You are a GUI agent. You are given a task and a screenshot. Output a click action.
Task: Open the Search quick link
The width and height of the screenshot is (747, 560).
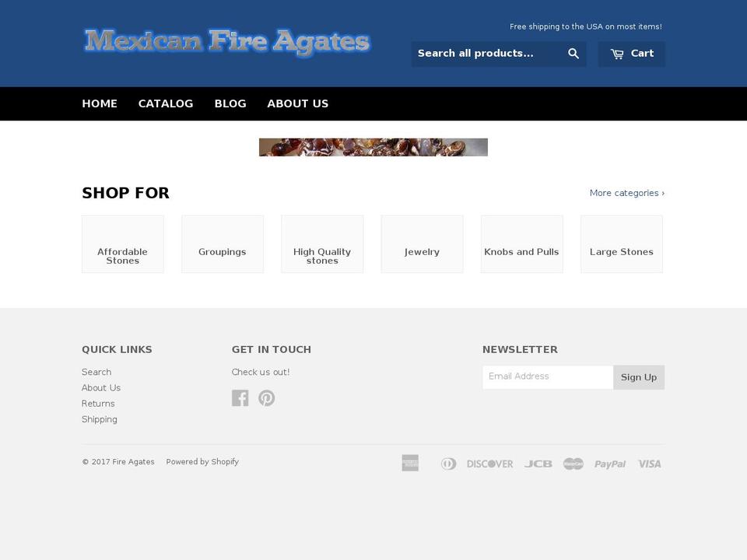click(x=96, y=372)
